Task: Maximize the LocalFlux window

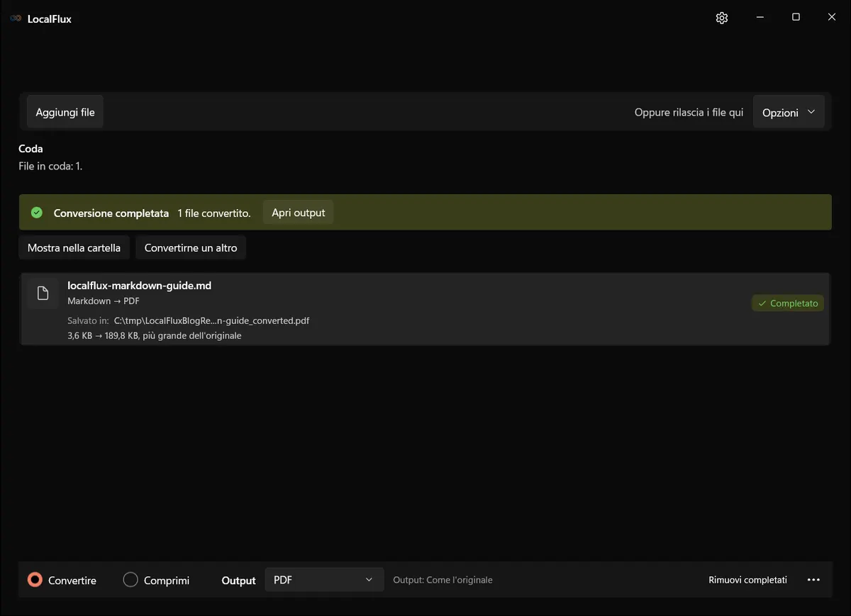Action: (796, 17)
